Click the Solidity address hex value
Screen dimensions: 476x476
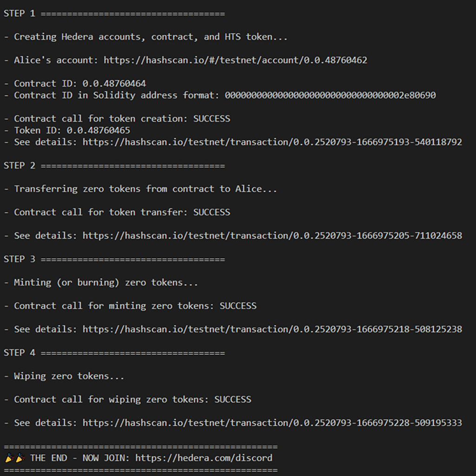[330, 95]
